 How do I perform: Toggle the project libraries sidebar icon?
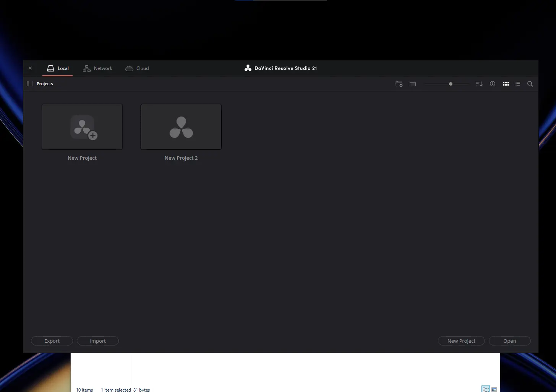30,84
